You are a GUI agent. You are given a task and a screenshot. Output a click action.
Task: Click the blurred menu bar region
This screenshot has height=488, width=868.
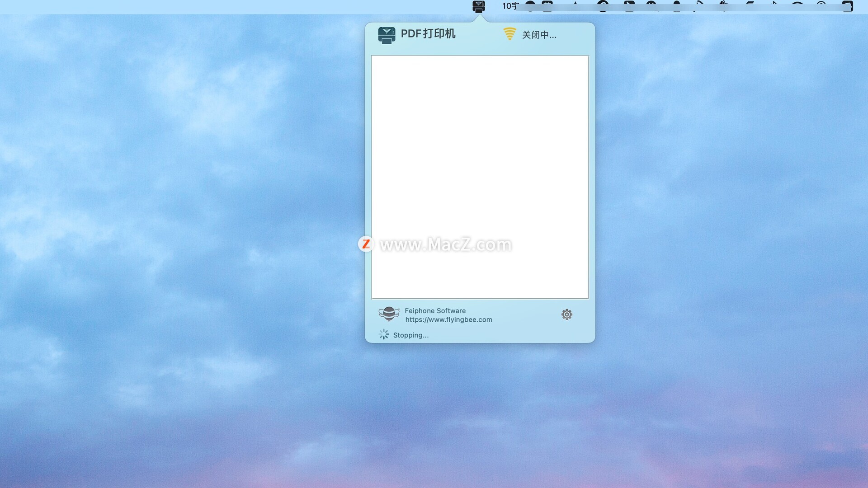click(678, 6)
